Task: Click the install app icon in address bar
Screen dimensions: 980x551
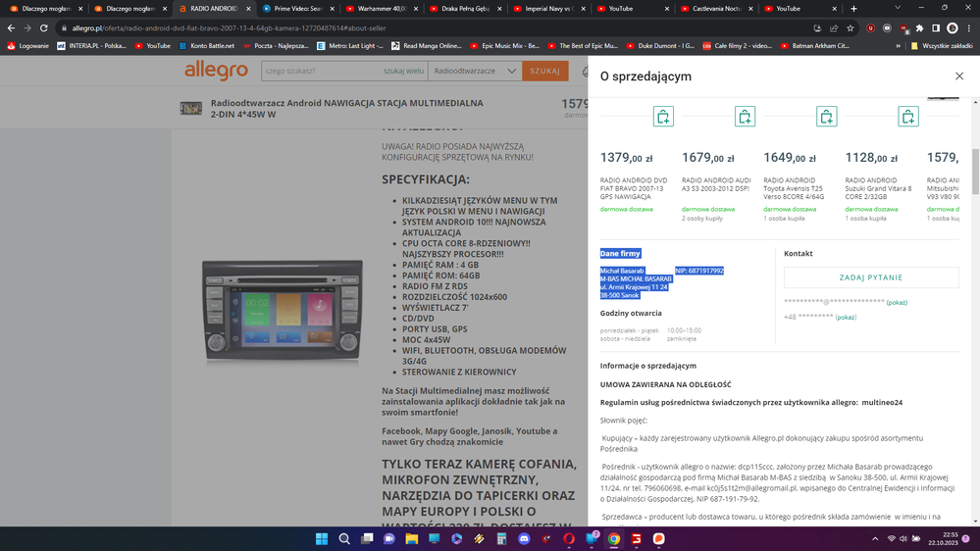Action: coord(817,28)
